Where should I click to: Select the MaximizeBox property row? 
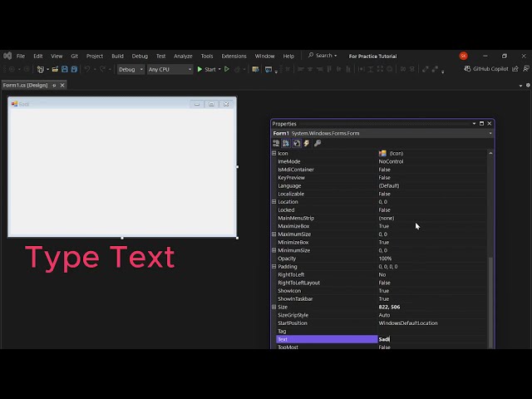pyautogui.click(x=382, y=226)
